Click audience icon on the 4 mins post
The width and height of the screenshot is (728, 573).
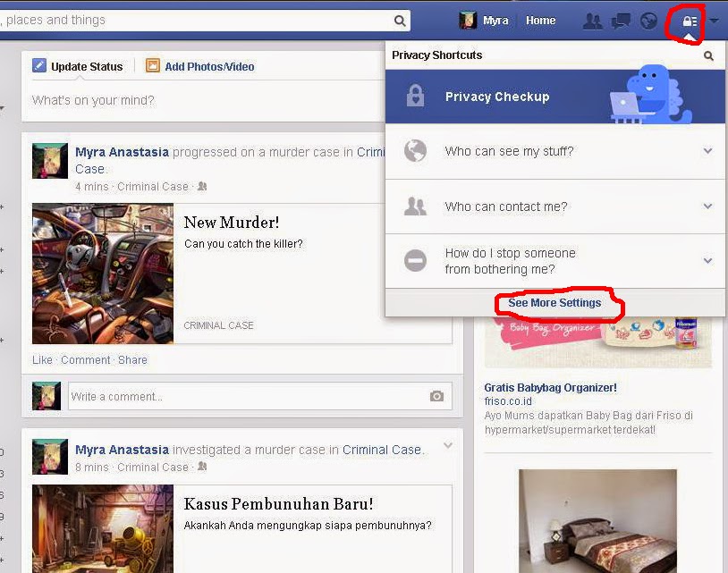click(201, 186)
